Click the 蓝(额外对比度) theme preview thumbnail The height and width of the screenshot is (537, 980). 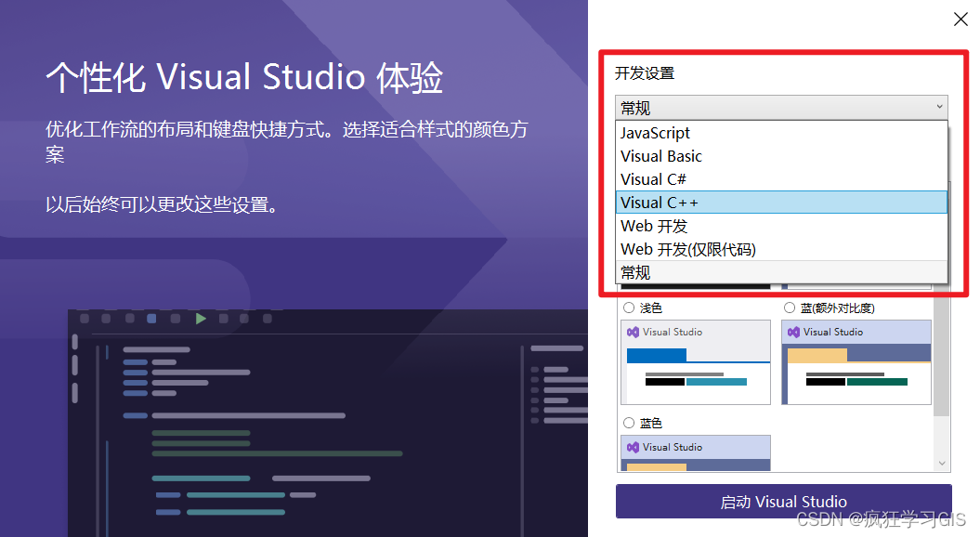coord(856,362)
